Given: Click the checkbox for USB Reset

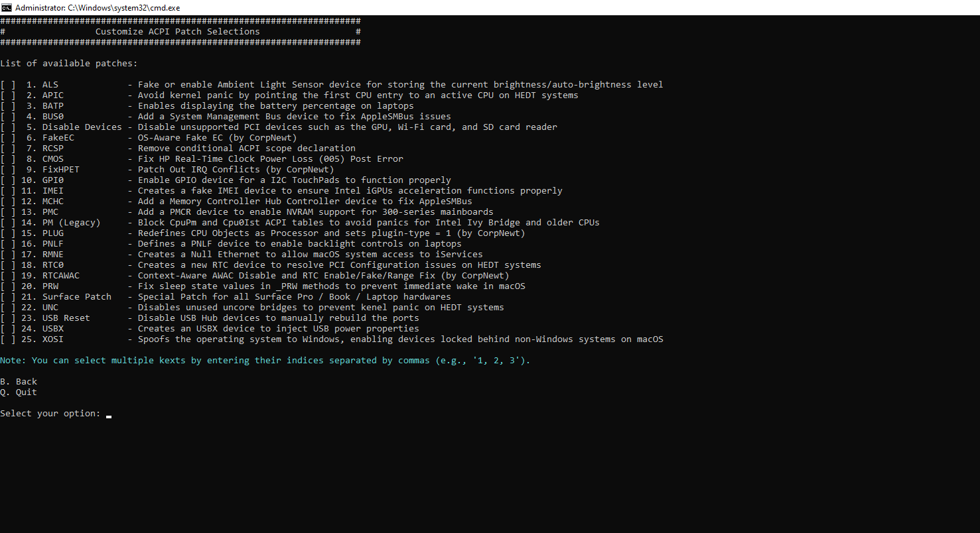Looking at the screenshot, I should point(8,318).
